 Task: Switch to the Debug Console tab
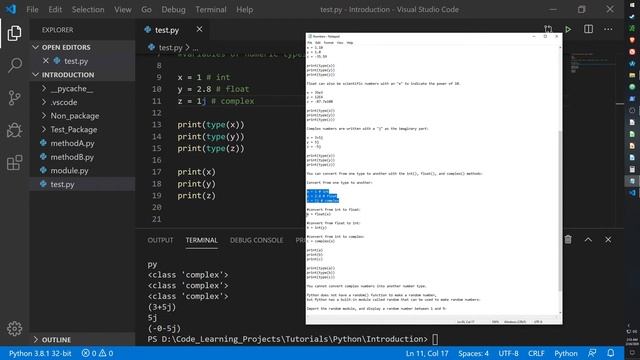[256, 240]
